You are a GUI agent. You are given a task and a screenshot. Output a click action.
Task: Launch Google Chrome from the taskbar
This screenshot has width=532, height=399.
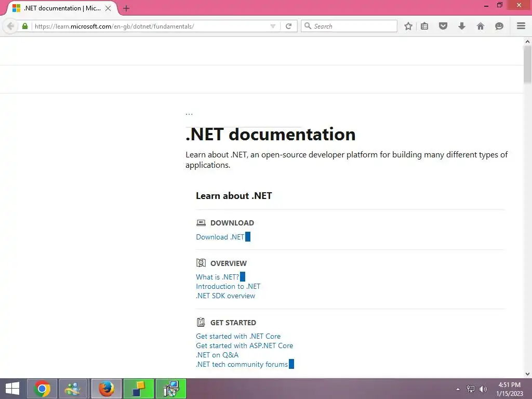tap(42, 389)
